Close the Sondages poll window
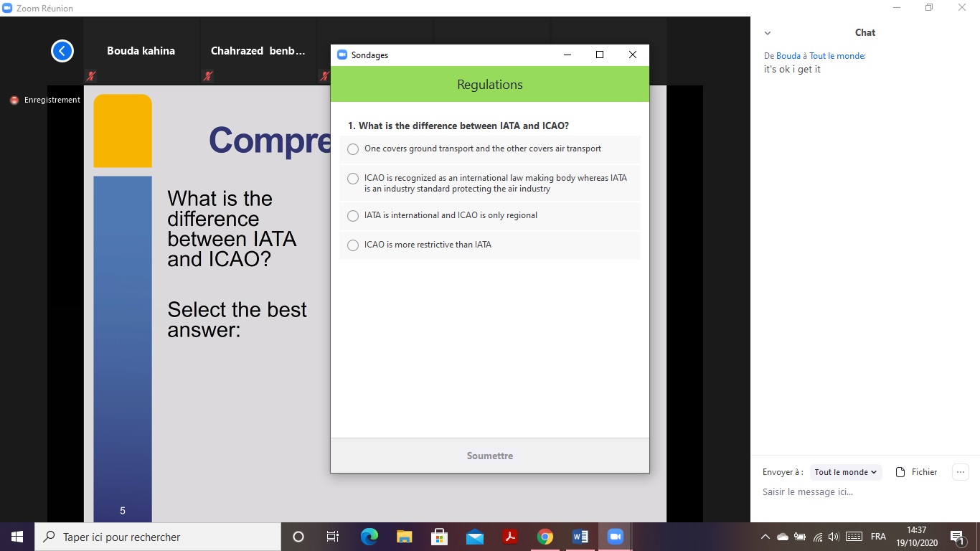This screenshot has width=980, height=551. (x=633, y=55)
